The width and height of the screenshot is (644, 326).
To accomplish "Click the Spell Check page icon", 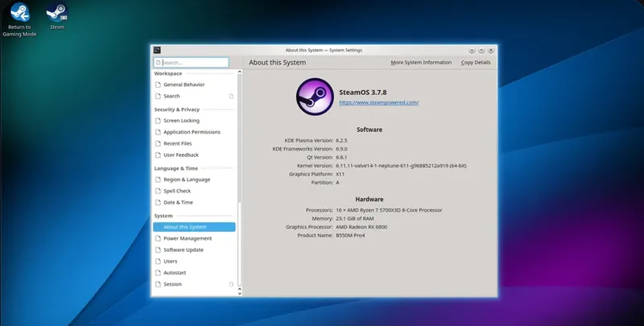I will click(158, 192).
